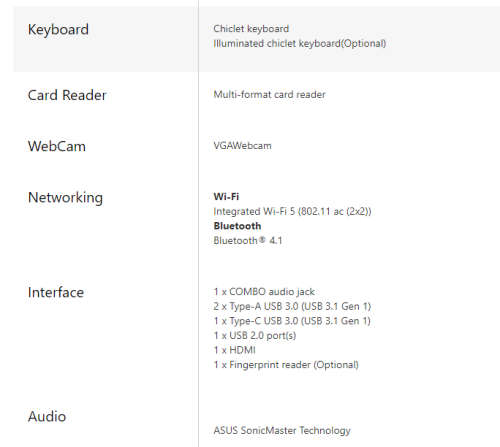Select the Keyboard spec heading
The width and height of the screenshot is (500, 447).
tap(58, 30)
